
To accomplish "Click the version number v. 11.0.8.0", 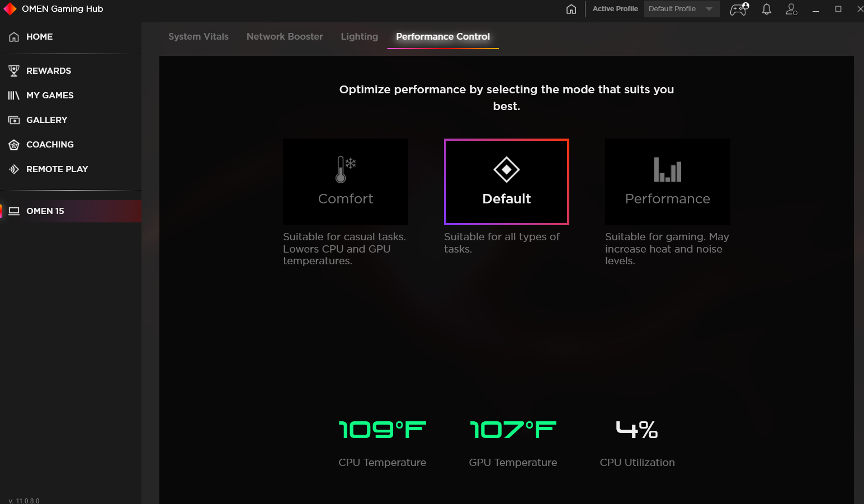I will pyautogui.click(x=23, y=500).
